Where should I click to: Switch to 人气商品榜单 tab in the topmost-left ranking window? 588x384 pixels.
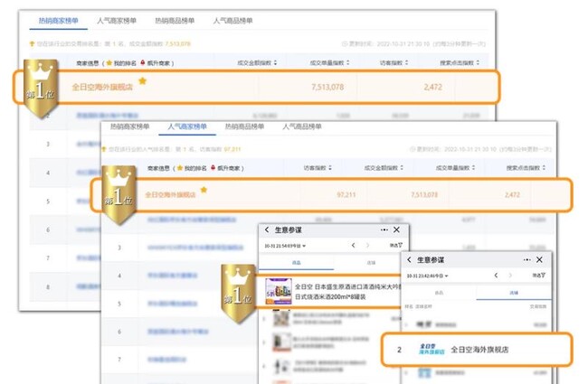click(x=233, y=20)
